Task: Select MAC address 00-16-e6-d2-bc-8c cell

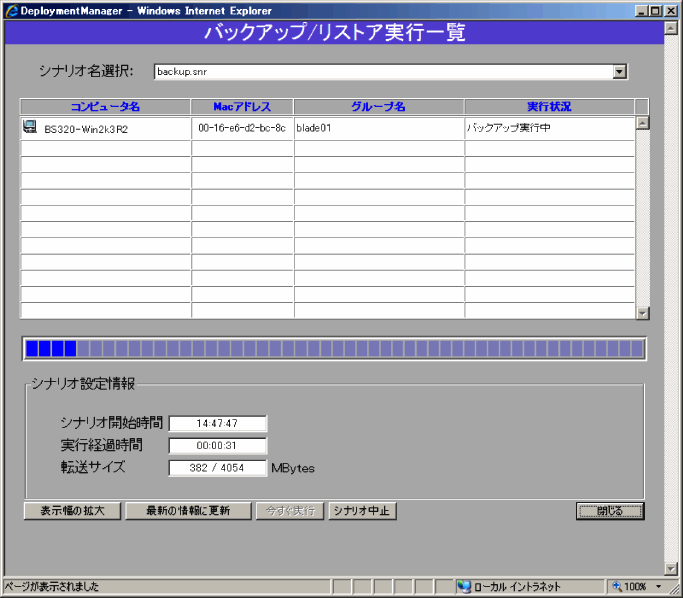Action: [x=242, y=128]
